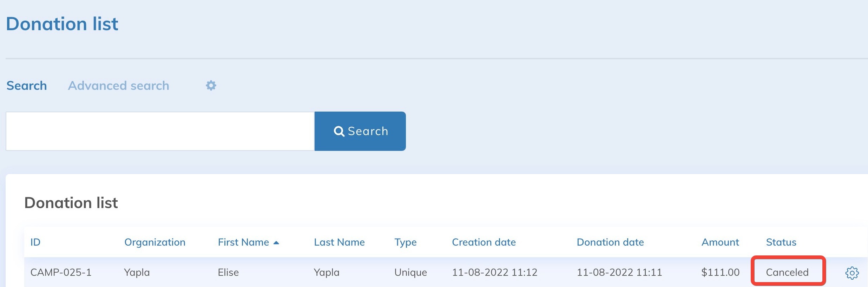Open the Advanced search tab
The image size is (868, 287).
tap(118, 86)
